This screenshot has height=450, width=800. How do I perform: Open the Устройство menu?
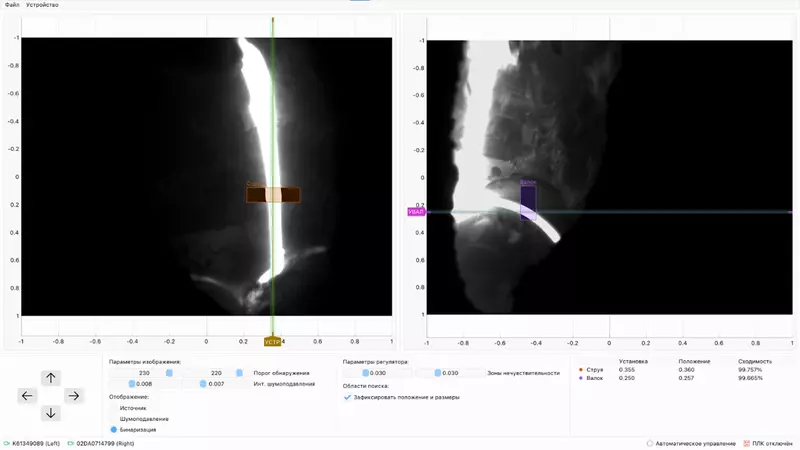(42, 5)
